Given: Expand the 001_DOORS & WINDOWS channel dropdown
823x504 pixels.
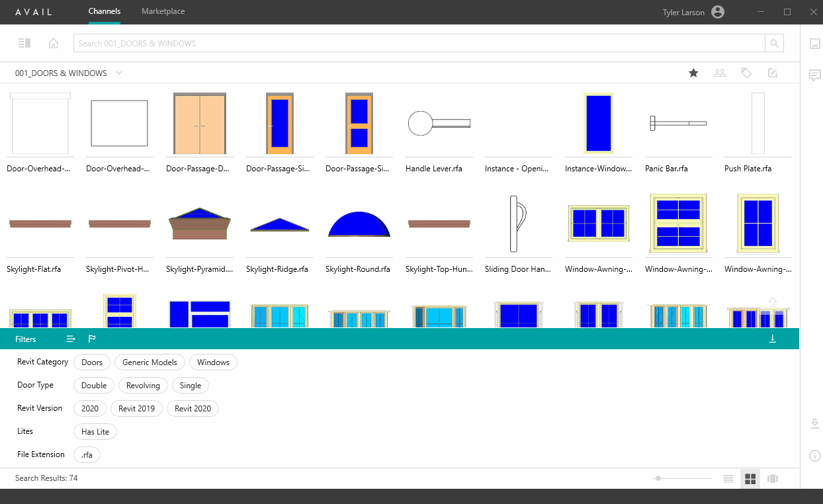Looking at the screenshot, I should tap(119, 73).
